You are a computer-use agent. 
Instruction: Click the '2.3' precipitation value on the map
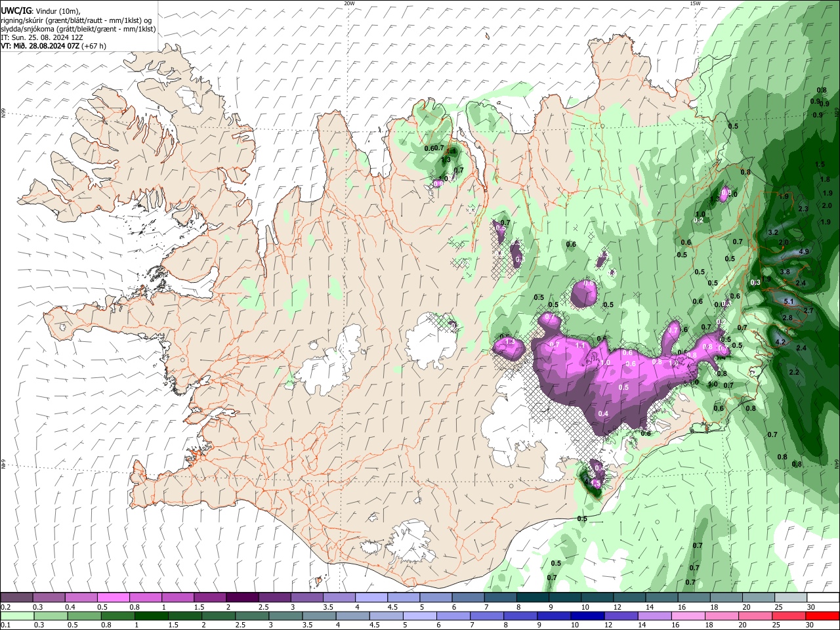(803, 209)
